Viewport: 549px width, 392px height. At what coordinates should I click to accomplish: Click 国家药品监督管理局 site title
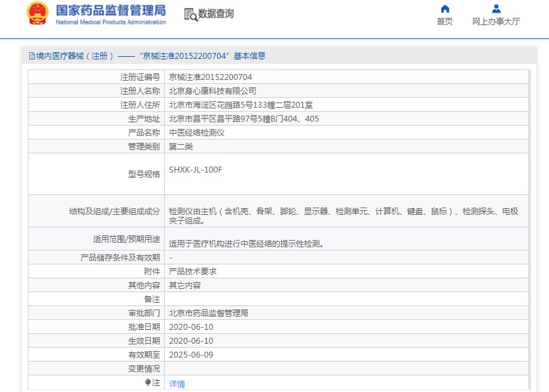111,11
